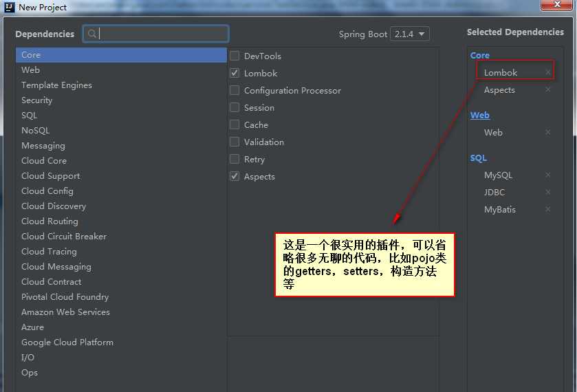Select the Web category in the list

coord(121,70)
